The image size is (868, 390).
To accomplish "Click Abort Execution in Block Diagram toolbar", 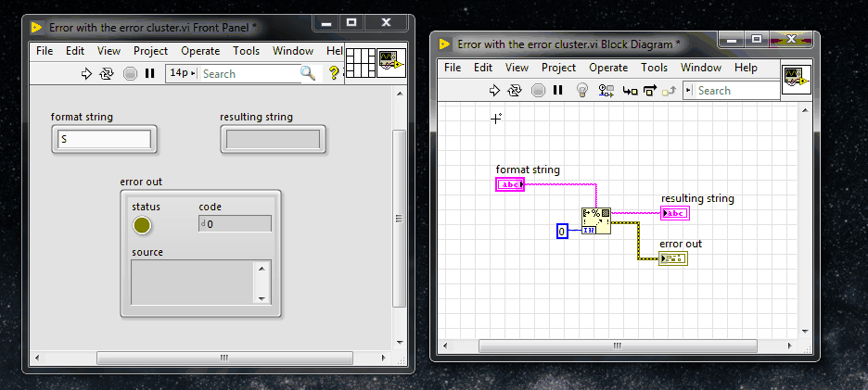I will click(x=538, y=90).
